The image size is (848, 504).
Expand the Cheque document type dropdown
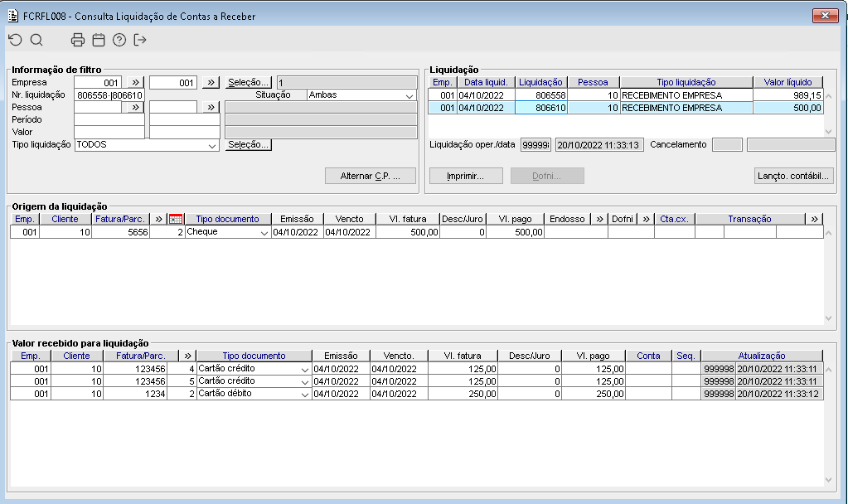[264, 233]
